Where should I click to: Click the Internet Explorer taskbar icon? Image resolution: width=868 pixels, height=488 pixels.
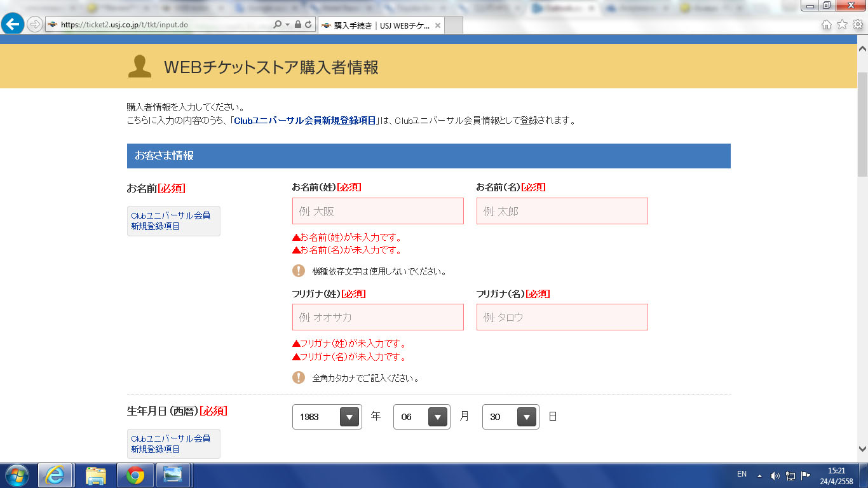[x=55, y=475]
